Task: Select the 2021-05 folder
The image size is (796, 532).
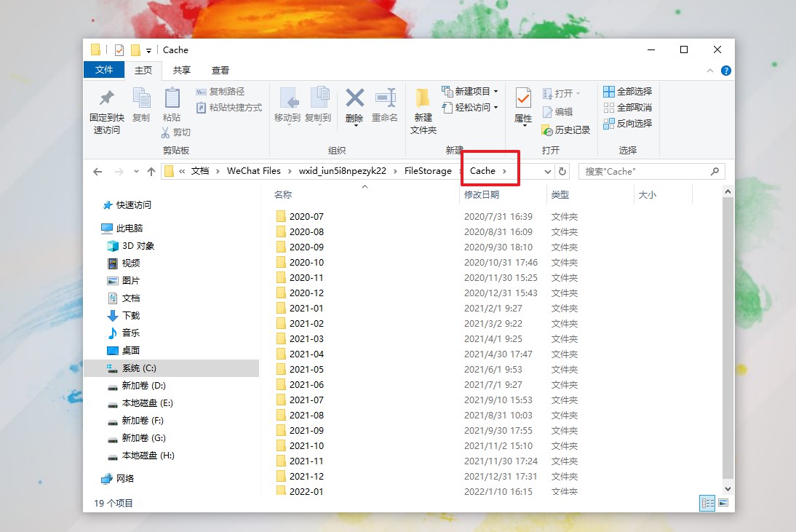Action: tap(300, 370)
